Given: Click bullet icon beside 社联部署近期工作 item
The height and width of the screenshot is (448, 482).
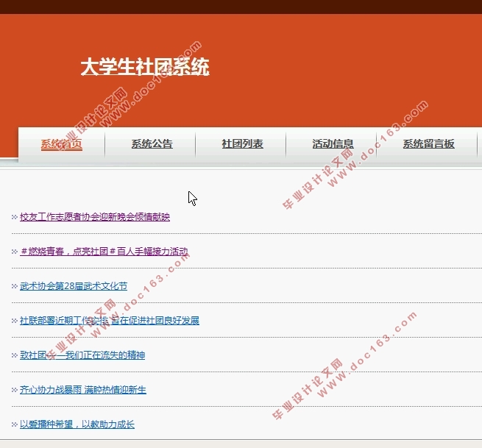Looking at the screenshot, I should click(14, 321).
